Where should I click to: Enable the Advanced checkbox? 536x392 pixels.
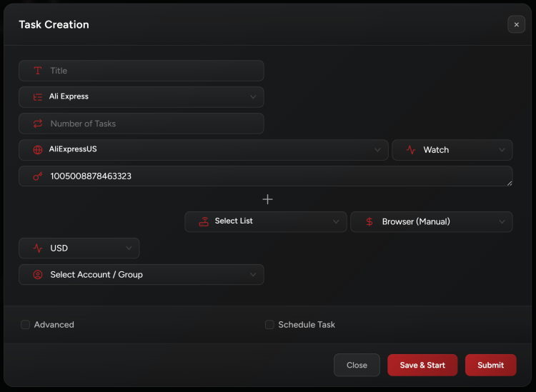point(26,325)
